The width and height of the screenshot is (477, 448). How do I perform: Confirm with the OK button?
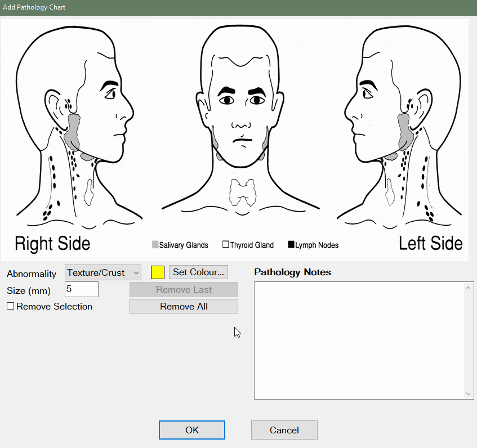click(x=192, y=430)
